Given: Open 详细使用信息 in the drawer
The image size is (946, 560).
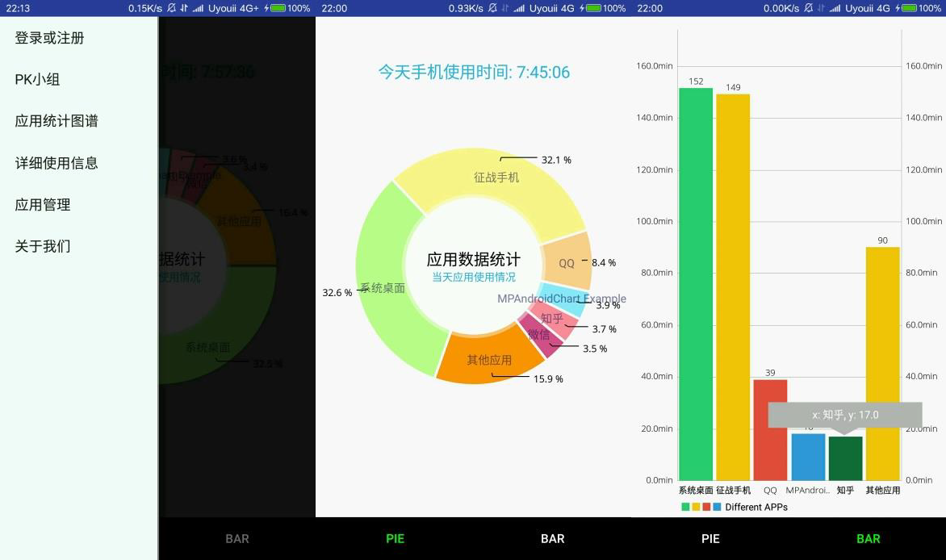Looking at the screenshot, I should 57,163.
